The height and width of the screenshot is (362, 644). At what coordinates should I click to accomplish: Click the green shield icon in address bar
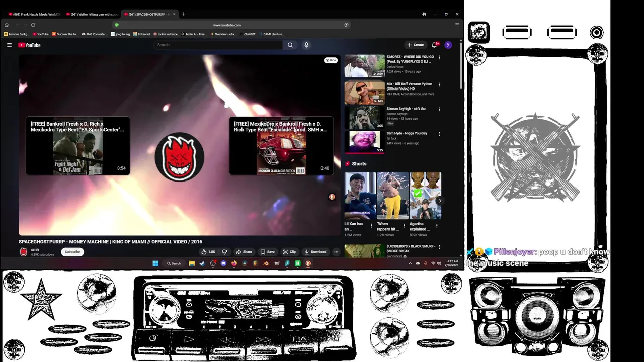click(117, 25)
